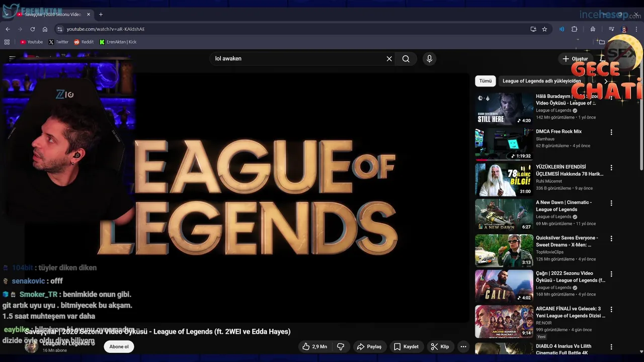
Task: Open options menu for DMCA Free Rock Mix
Action: [x=611, y=132]
